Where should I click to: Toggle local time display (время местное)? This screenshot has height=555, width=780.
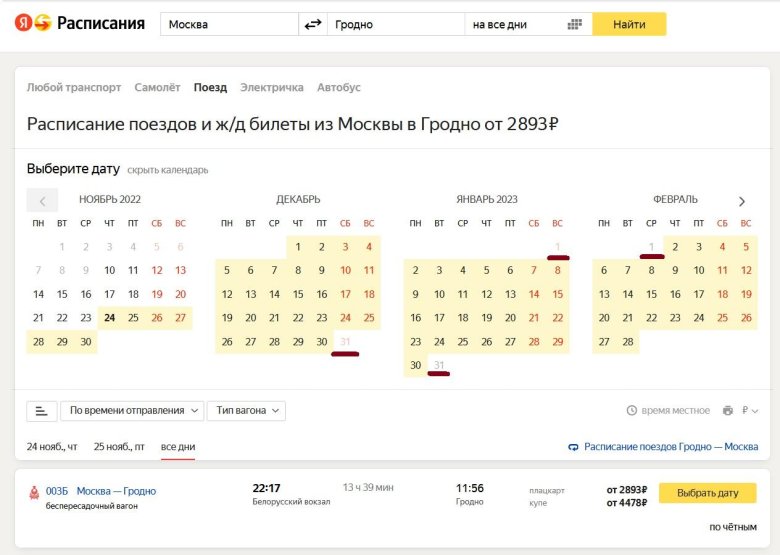pyautogui.click(x=668, y=411)
